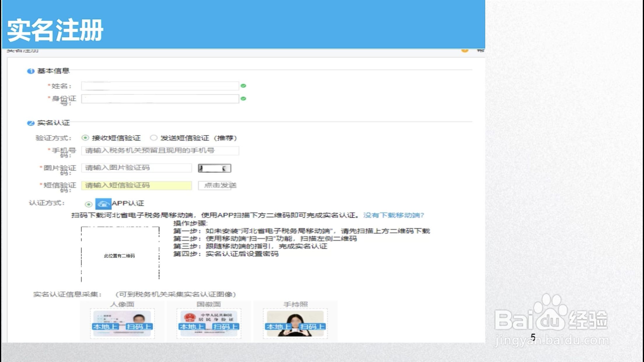
Task: Select the APP认证 radio button
Action: [x=89, y=204]
